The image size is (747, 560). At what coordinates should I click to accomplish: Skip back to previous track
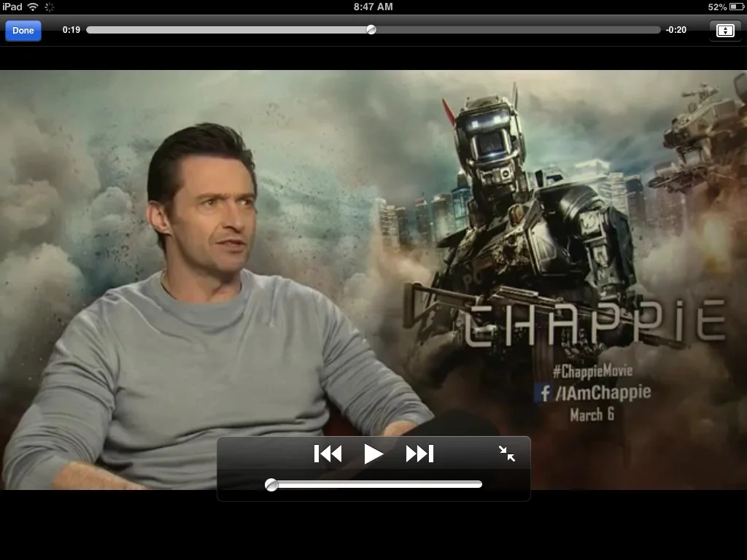(x=328, y=454)
